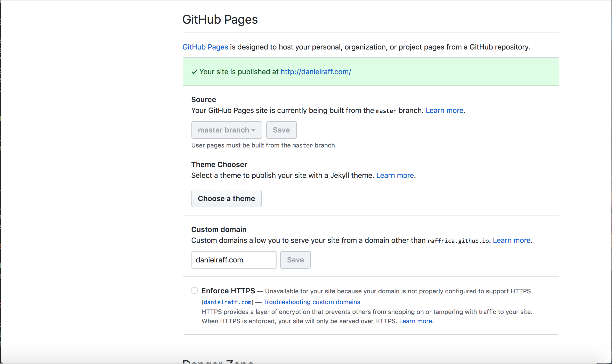Toggle the Enforce HTTPS checkbox
612x364 pixels.
195,291
